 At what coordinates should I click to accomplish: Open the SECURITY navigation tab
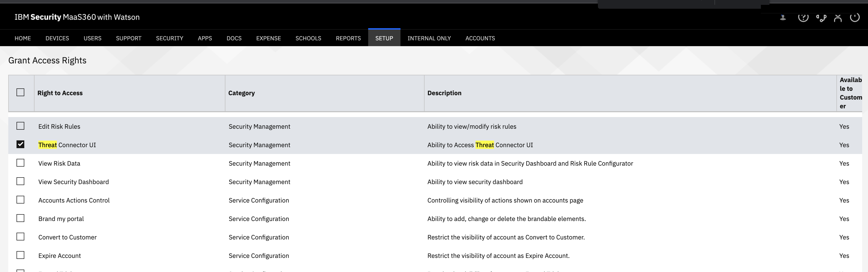click(x=170, y=38)
